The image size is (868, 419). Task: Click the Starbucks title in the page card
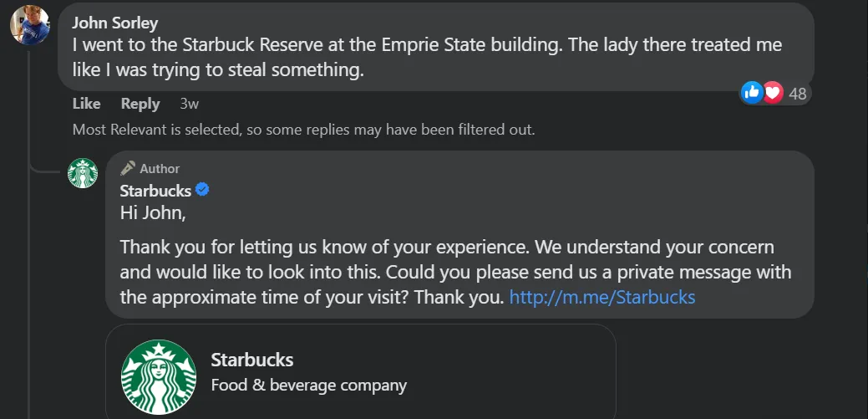pos(251,360)
